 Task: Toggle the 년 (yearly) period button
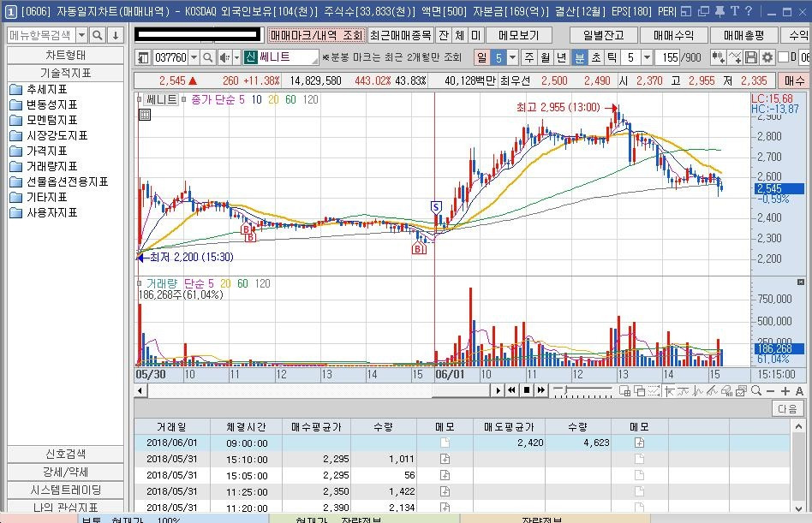(561, 57)
